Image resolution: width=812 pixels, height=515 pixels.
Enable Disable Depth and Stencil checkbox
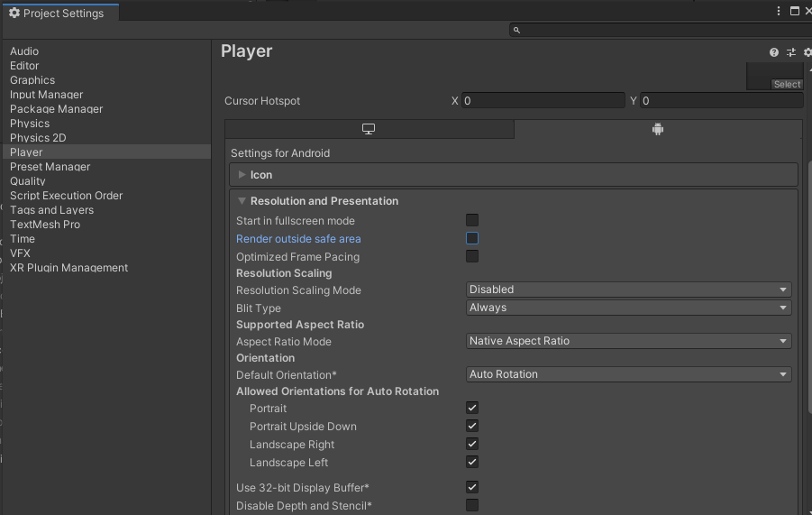point(471,505)
